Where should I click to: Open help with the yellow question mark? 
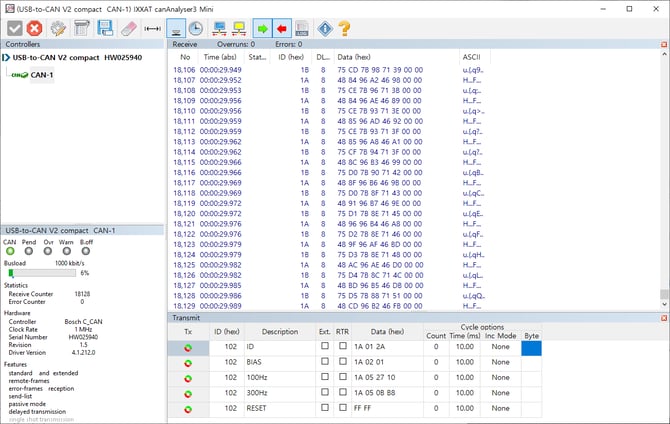tap(345, 28)
